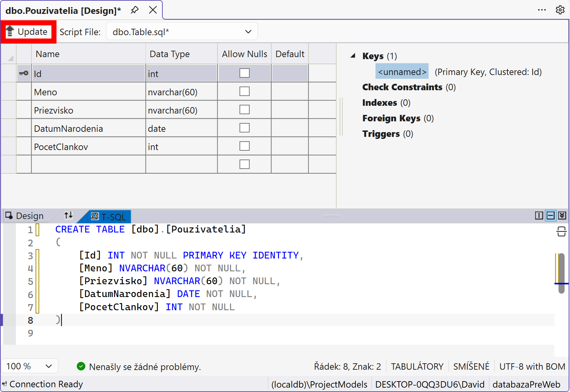Click the empty Name cell in new row
The height and width of the screenshot is (392, 570).
[88, 165]
